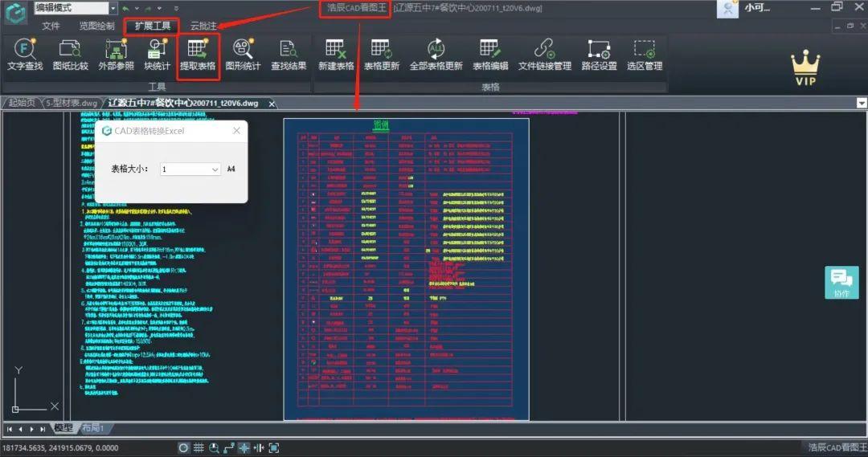Viewport: 868px width, 457px height.
Task: Switch to the 布局1 layout tab
Action: [92, 427]
